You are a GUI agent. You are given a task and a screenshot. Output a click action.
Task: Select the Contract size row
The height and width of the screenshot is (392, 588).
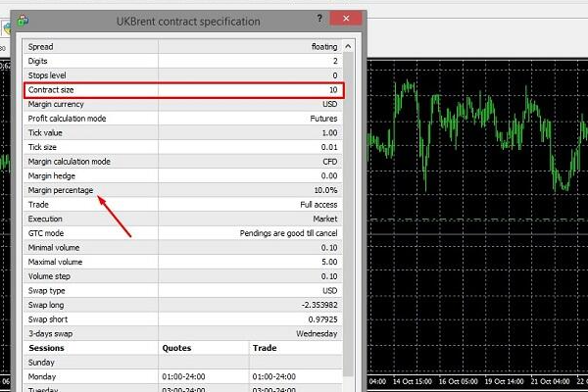[183, 89]
